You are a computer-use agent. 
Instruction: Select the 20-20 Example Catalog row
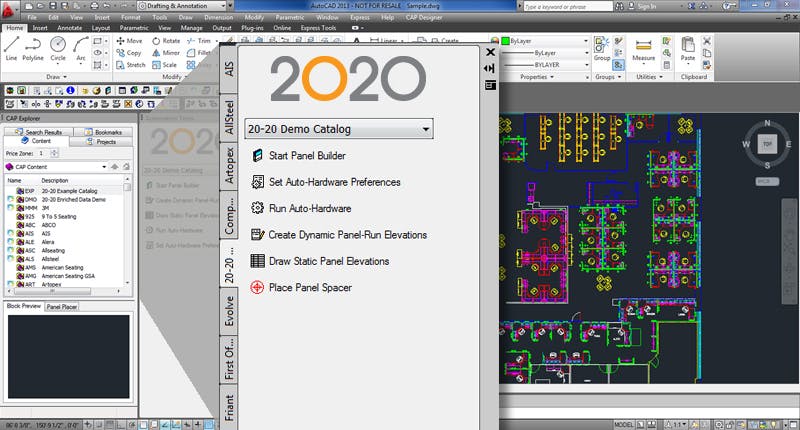(63, 191)
